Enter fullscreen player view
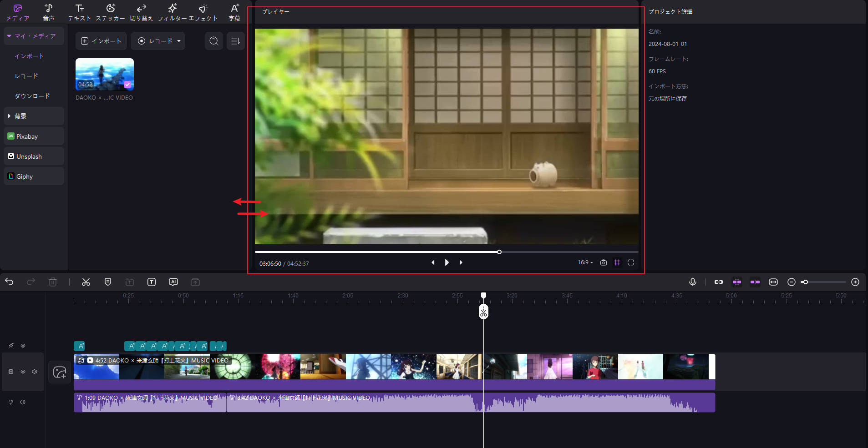This screenshot has width=868, height=448. coord(630,262)
